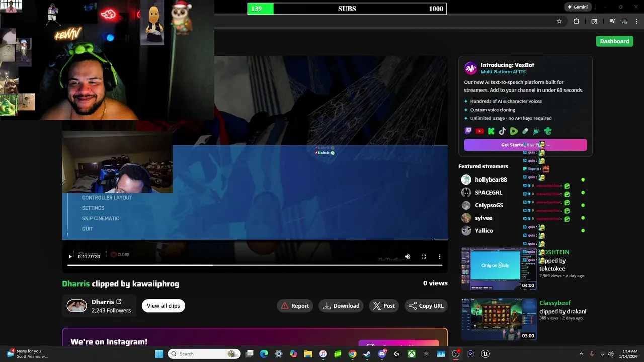Download the clip
644x362 pixels.
[341, 306]
